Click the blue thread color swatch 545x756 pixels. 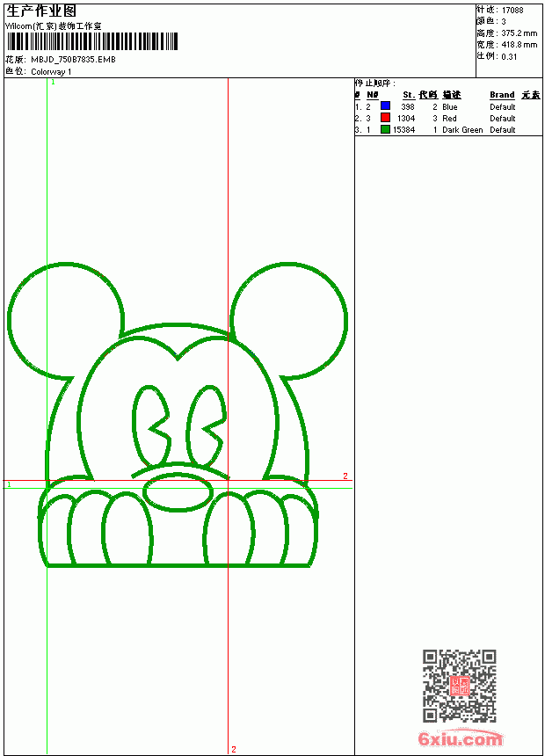385,106
